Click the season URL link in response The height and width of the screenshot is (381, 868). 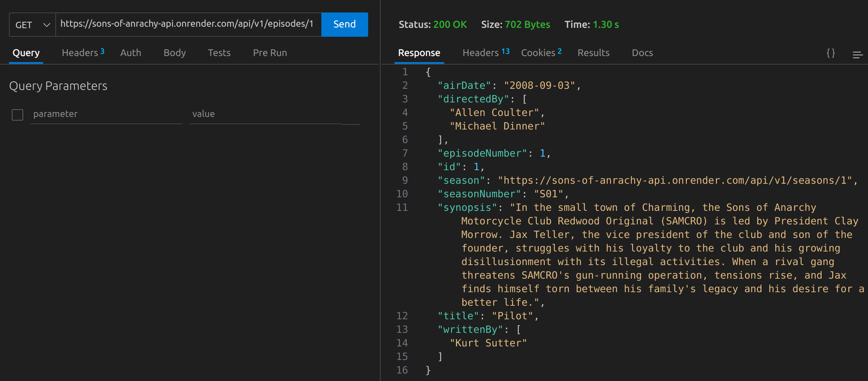[675, 181]
